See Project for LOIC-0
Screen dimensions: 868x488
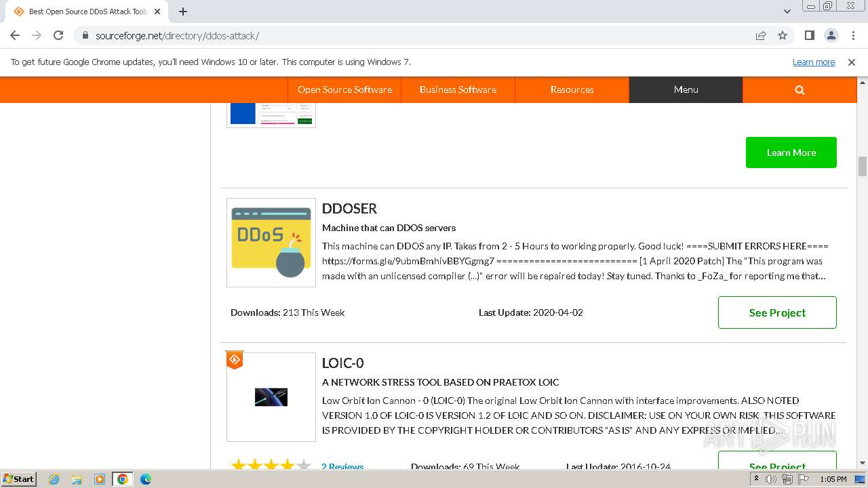(x=777, y=461)
